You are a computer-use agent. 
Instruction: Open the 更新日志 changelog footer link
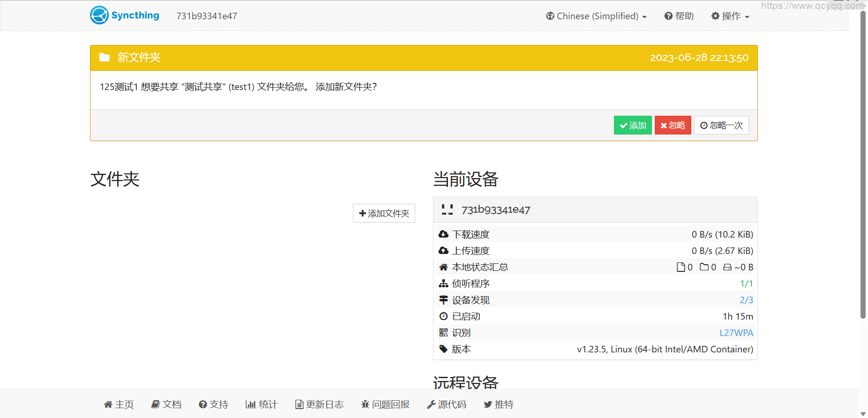point(319,404)
